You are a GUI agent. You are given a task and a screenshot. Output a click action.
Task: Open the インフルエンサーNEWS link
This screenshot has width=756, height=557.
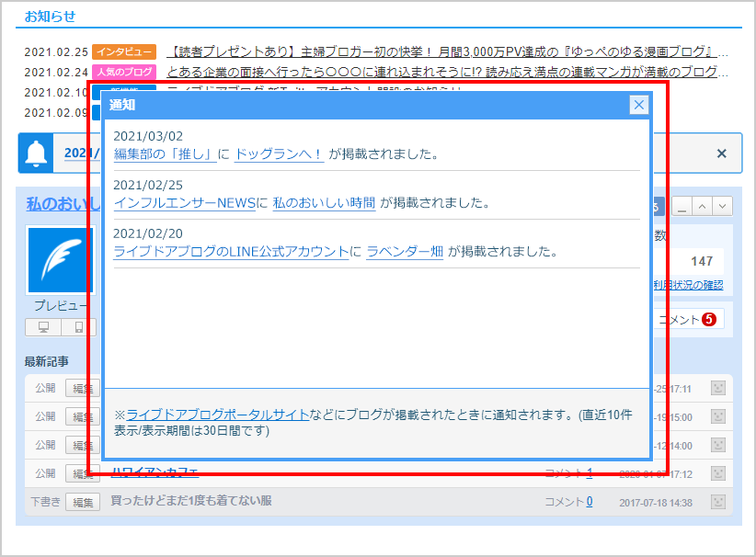(x=184, y=203)
